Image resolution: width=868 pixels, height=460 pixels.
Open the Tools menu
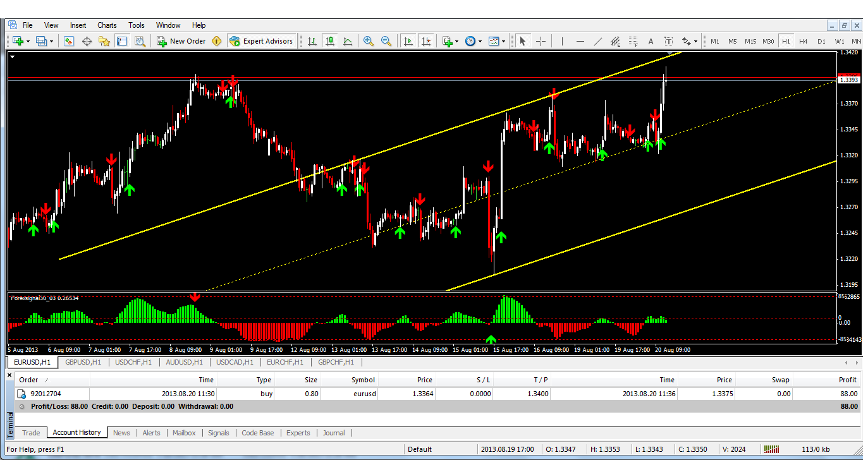point(137,25)
